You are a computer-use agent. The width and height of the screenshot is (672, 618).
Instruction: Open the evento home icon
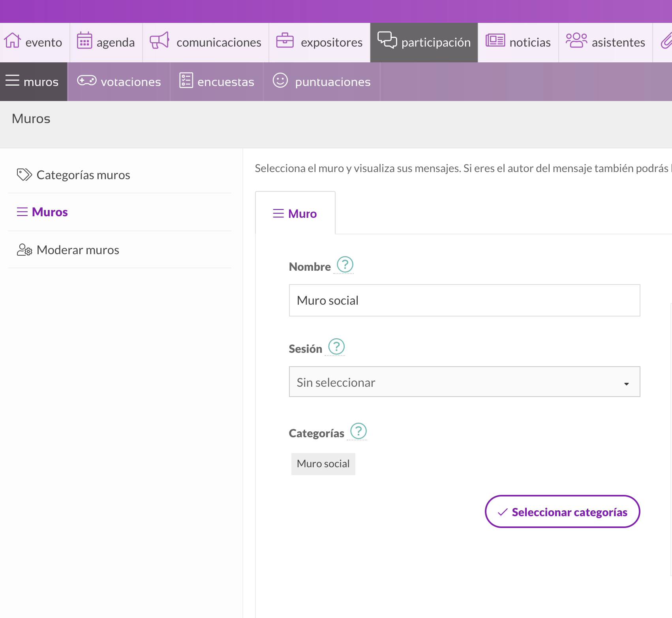(x=12, y=40)
